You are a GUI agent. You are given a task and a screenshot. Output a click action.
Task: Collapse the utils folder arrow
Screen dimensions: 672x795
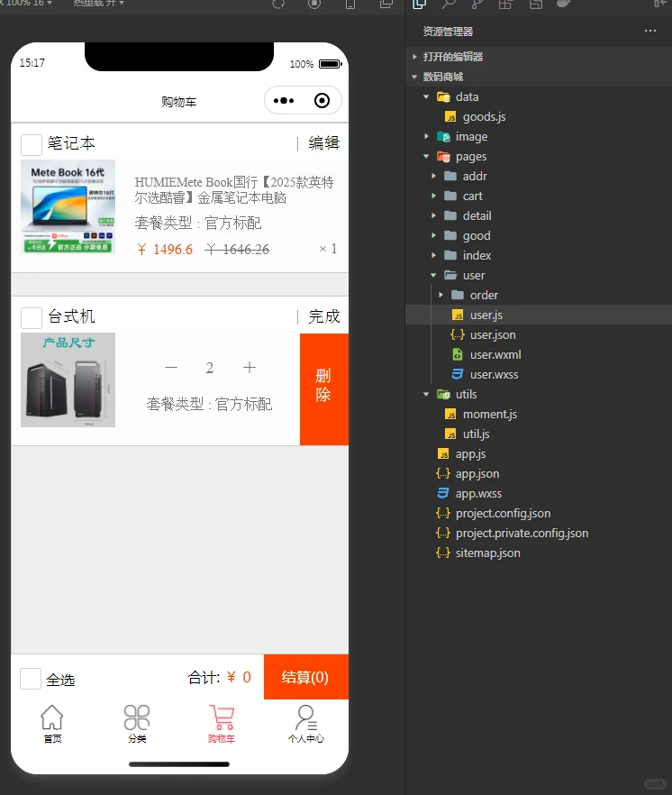pos(426,394)
